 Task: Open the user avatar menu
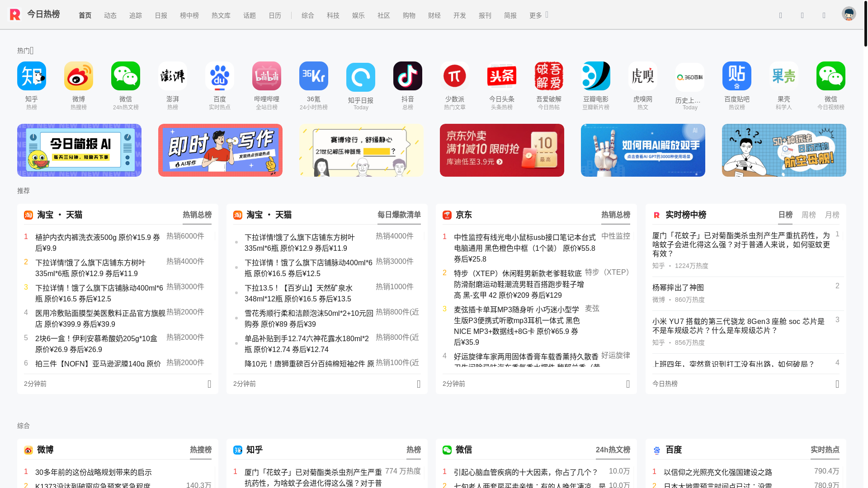pyautogui.click(x=849, y=14)
